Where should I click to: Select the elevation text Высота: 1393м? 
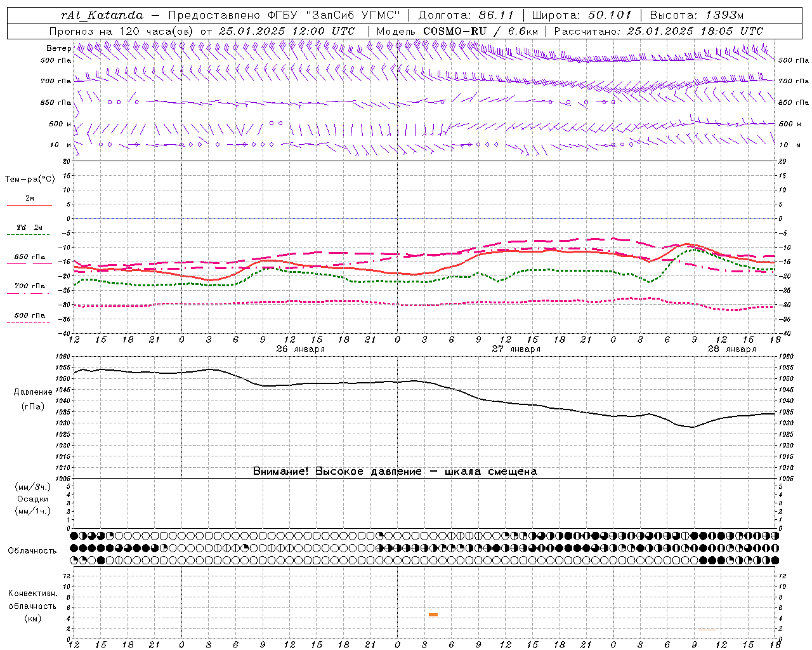point(697,15)
